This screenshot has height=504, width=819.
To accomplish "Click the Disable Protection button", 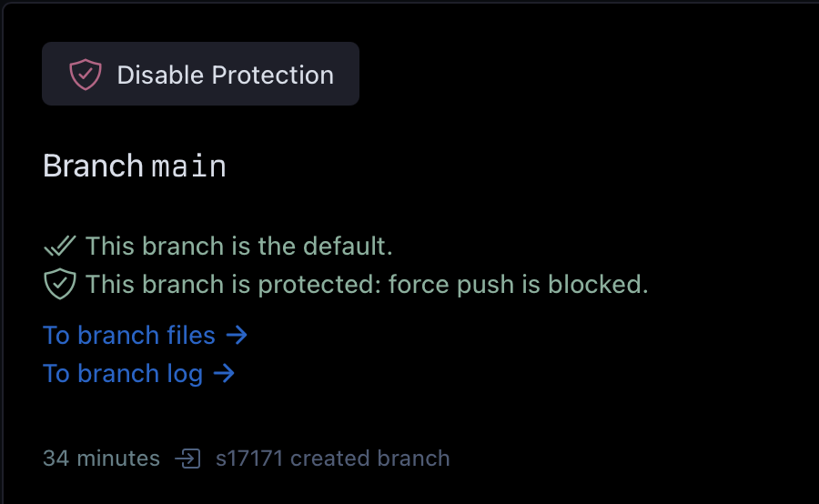I will coord(200,74).
